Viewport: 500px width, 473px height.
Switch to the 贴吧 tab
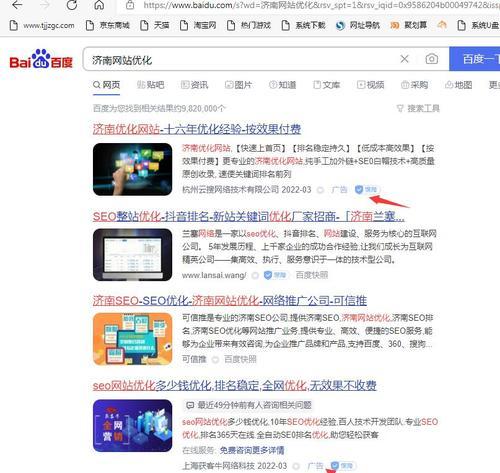pos(150,85)
